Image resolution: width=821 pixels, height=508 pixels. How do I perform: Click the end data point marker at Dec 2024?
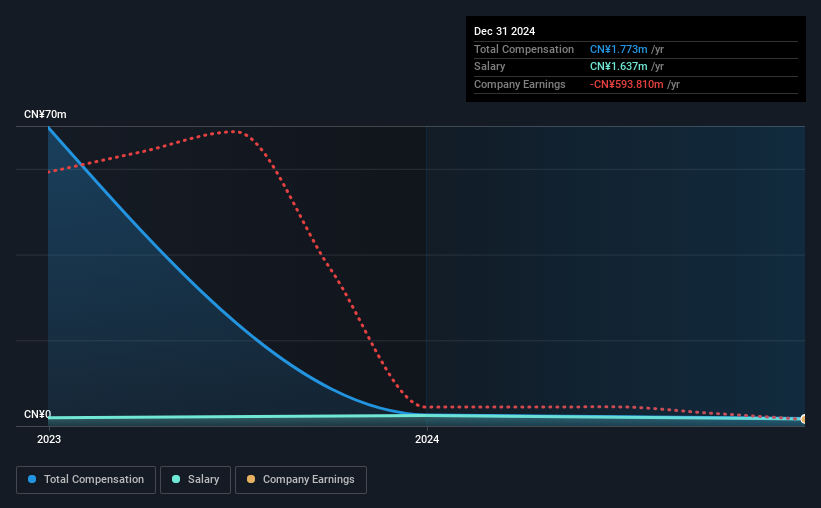pos(804,419)
